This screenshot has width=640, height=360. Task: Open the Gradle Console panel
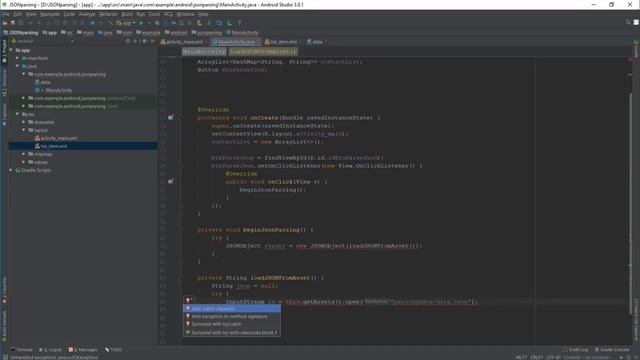click(612, 350)
